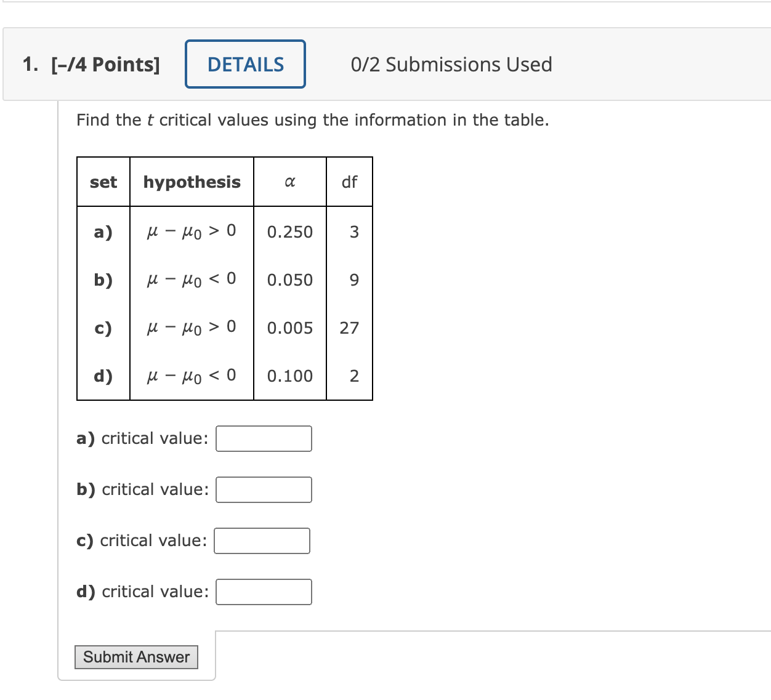Select the question number label 1. [-/4 Points]
This screenshot has width=771, height=700.
91,63
